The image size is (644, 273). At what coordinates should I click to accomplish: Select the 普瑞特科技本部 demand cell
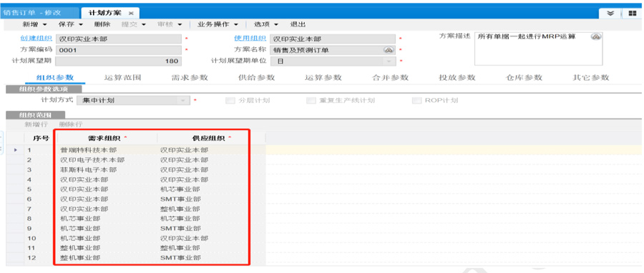coord(107,150)
